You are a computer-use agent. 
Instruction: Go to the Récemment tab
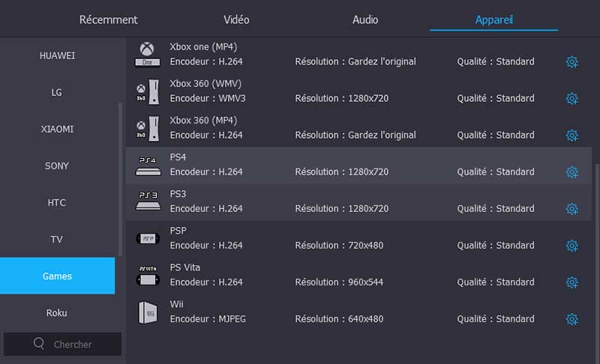(x=109, y=19)
